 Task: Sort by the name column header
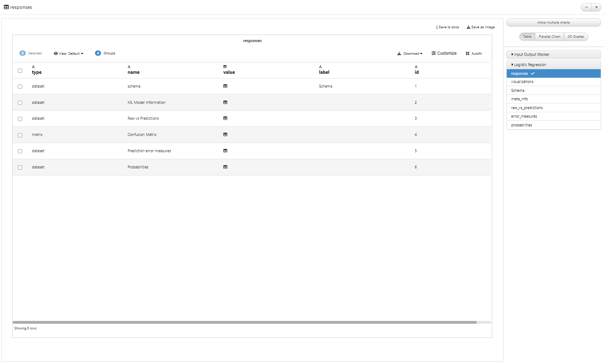[x=133, y=72]
